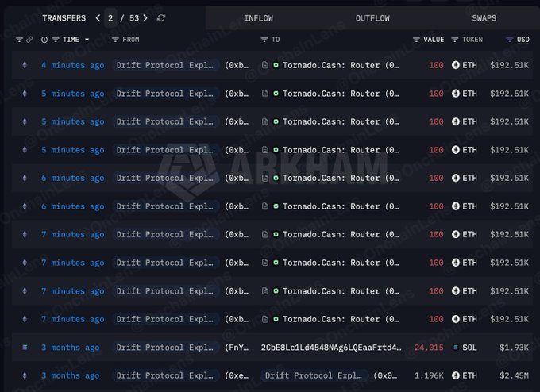Image resolution: width=540 pixels, height=392 pixels.
Task: Refresh the transfers list
Action: 161,18
